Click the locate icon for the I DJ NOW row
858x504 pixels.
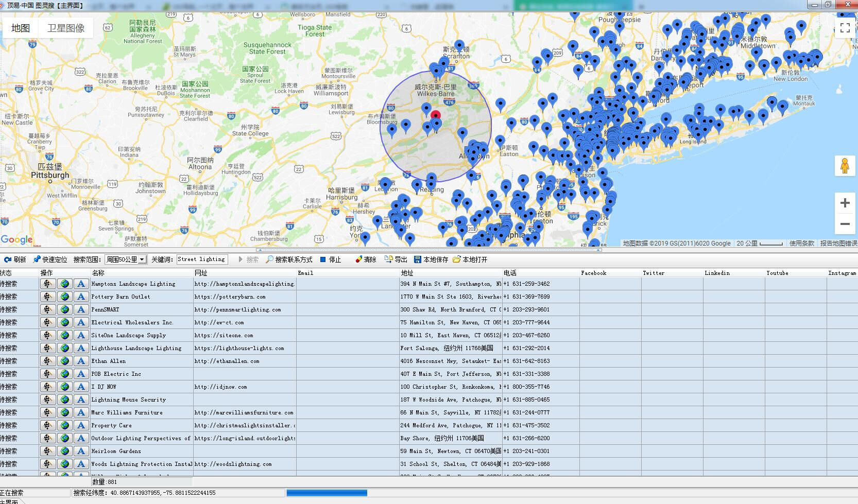pos(48,387)
